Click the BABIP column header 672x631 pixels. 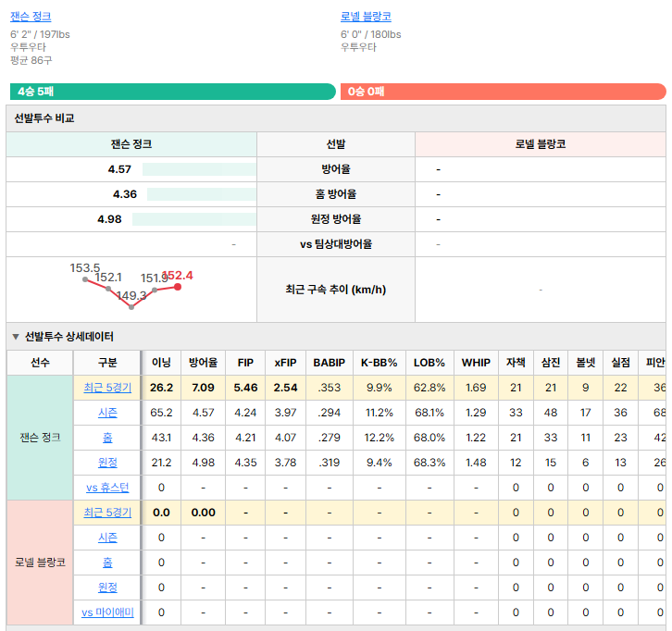pos(330,363)
